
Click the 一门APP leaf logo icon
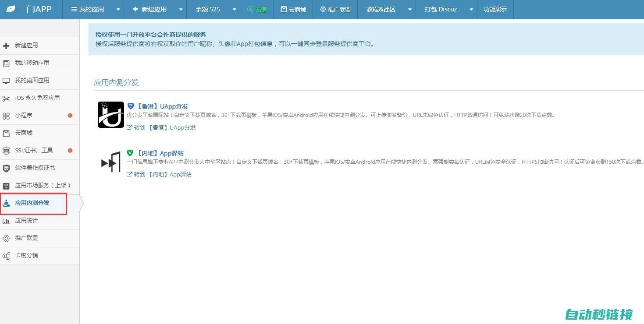pos(10,9)
